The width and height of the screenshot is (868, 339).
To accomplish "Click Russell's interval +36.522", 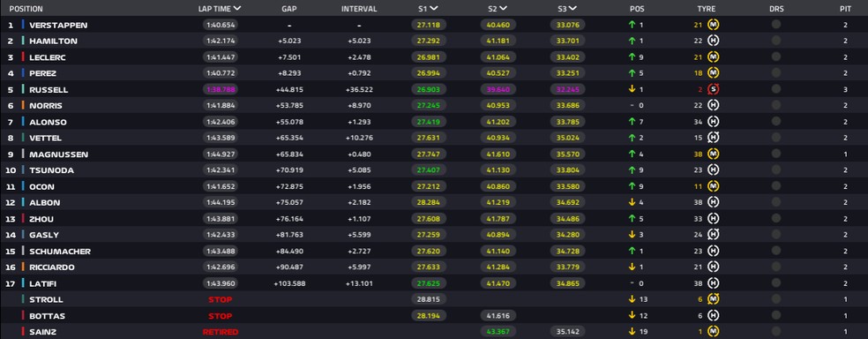I will click(x=359, y=90).
